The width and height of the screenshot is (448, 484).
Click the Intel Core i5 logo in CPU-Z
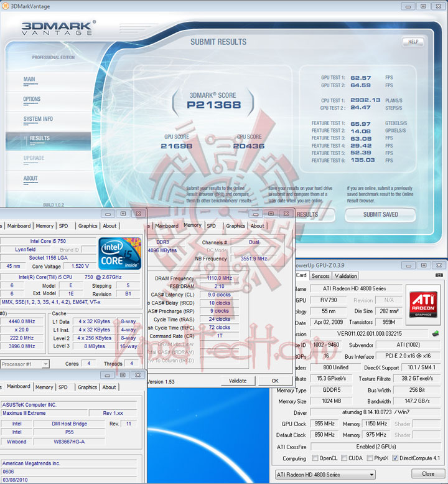[x=120, y=254]
